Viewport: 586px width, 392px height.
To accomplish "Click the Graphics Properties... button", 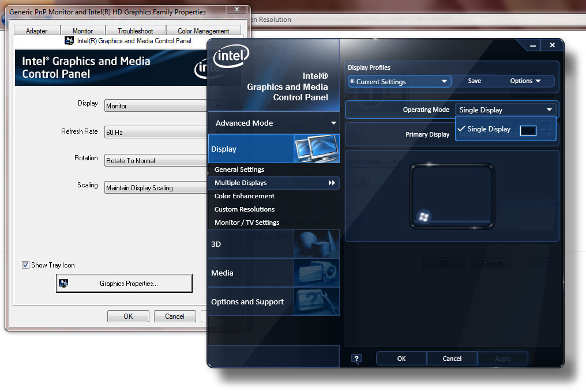I will [124, 283].
